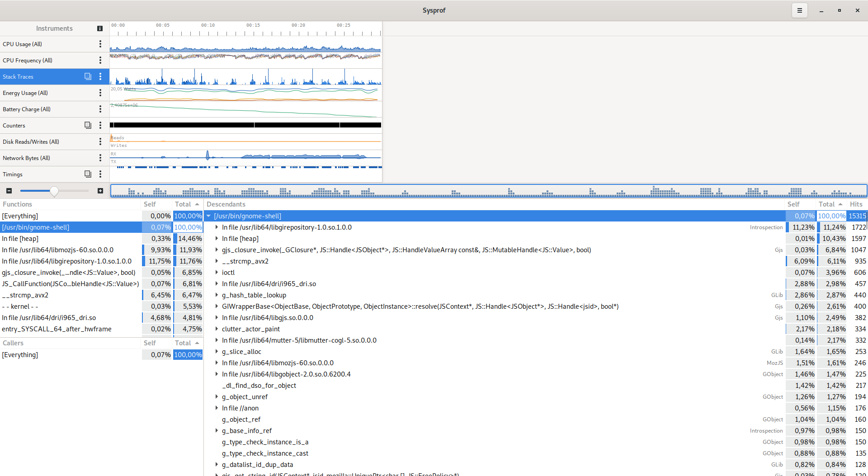Select the g_type_check_instance_is_a row
The height and width of the screenshot is (476, 868).
536,442
